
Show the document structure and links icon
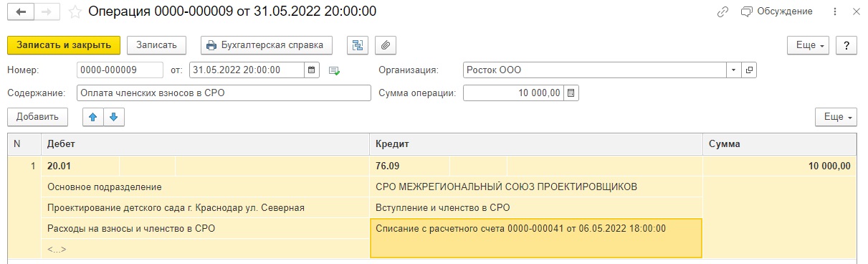point(356,44)
